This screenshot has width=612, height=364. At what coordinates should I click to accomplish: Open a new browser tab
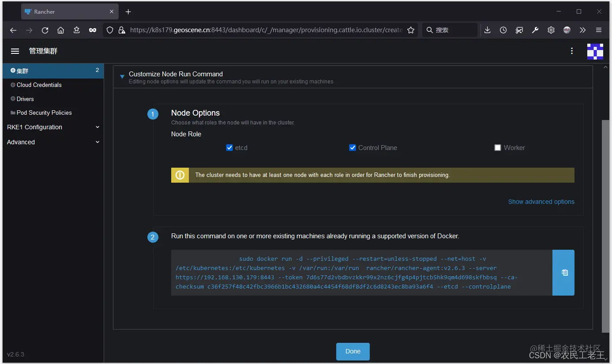point(128,12)
